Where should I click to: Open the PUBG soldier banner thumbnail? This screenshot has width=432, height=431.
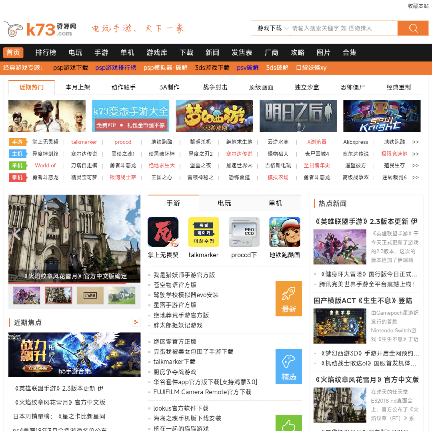pos(47,116)
